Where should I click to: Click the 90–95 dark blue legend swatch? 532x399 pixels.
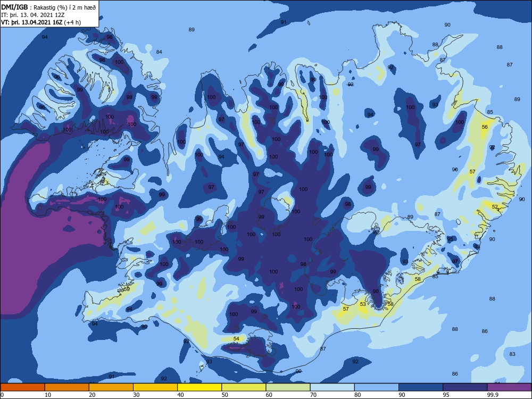click(x=421, y=387)
